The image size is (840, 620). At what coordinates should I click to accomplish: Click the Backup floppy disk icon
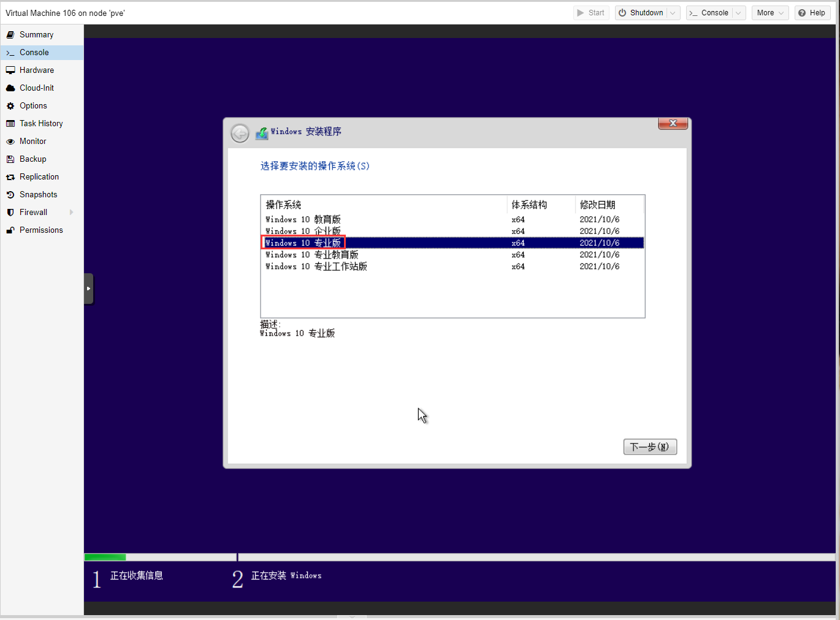(10, 159)
